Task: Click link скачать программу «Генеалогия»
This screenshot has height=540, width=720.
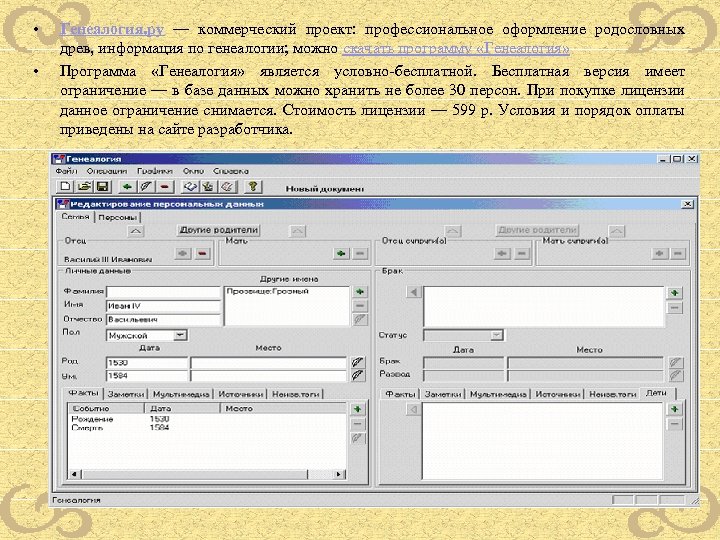Action: tap(456, 49)
